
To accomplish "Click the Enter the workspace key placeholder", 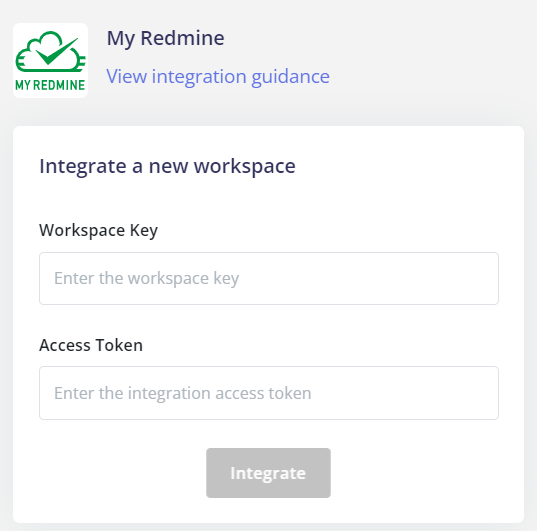I will tap(147, 279).
